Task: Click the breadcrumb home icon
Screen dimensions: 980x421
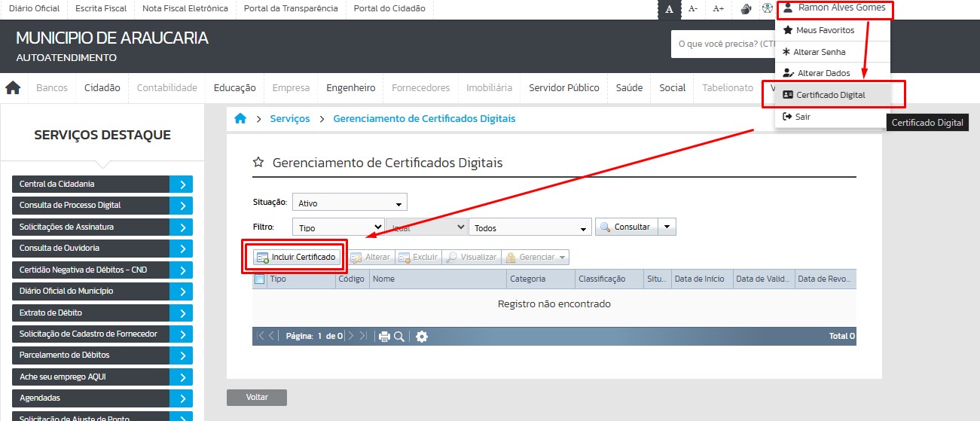Action: [x=240, y=119]
